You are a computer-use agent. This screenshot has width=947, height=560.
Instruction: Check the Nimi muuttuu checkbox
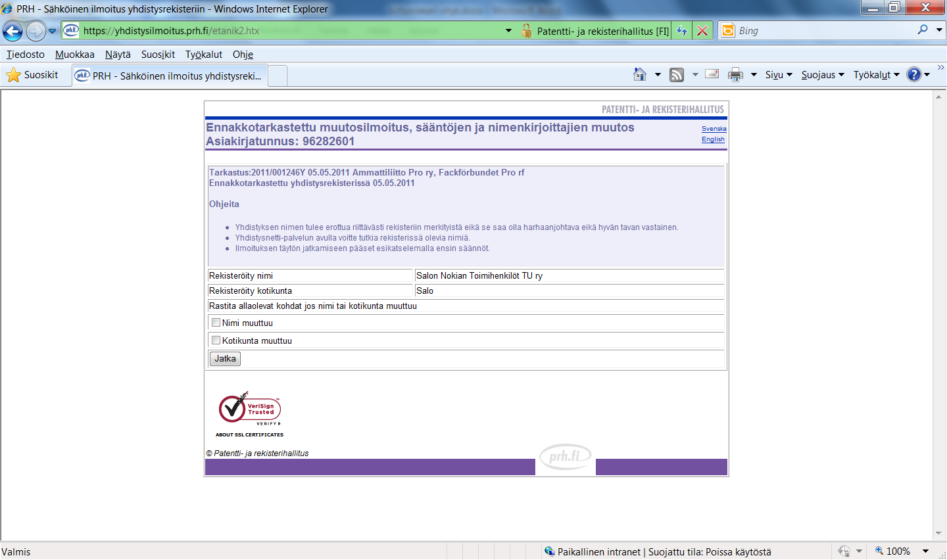click(216, 323)
